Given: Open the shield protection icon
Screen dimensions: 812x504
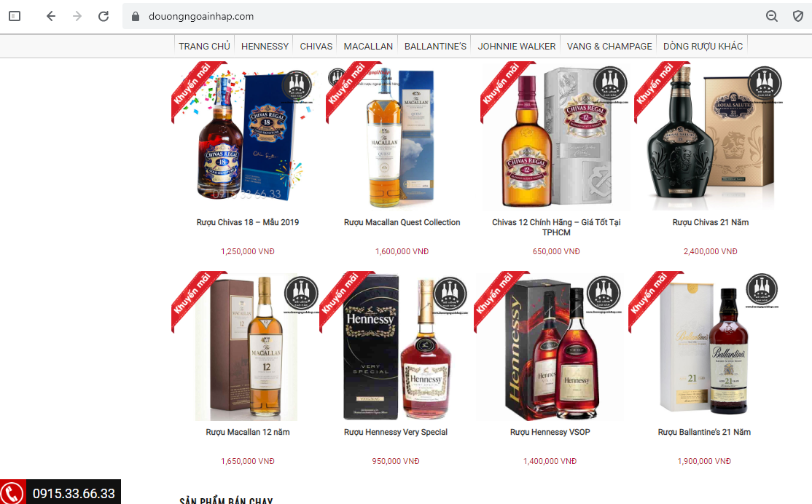Looking at the screenshot, I should click(798, 17).
